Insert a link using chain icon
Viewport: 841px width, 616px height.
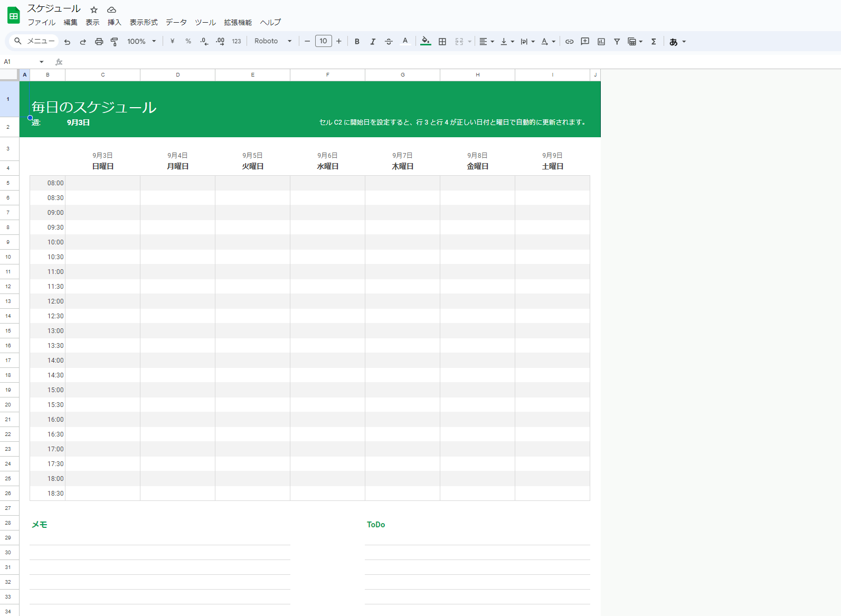click(x=569, y=42)
